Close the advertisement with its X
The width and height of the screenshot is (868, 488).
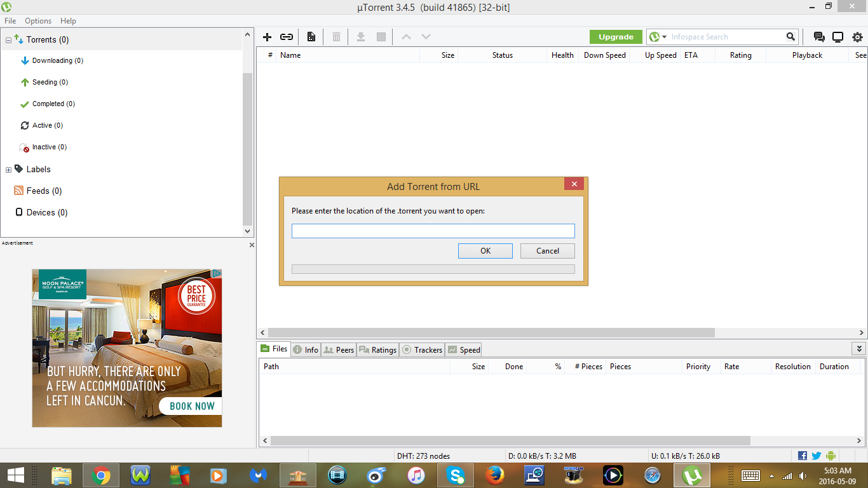click(252, 245)
